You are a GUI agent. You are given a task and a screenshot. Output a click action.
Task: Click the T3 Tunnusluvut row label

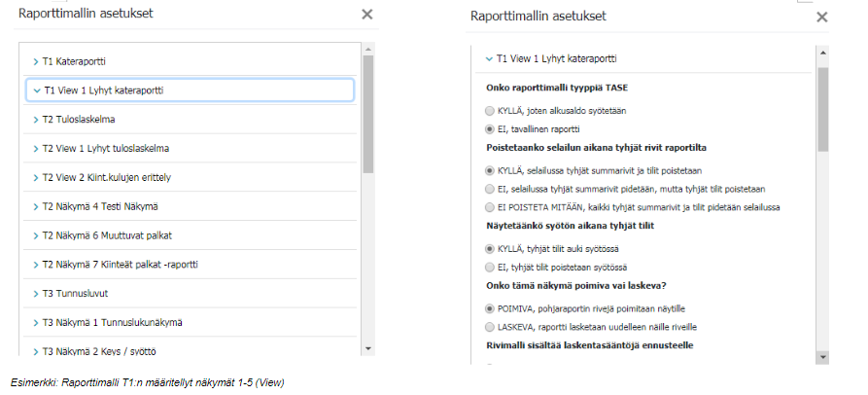tap(75, 294)
